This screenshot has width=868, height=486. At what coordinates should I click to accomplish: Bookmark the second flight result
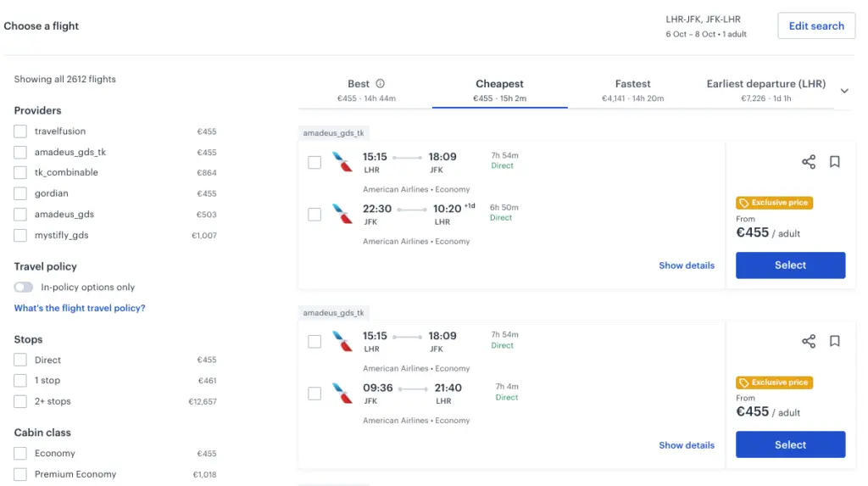(835, 341)
